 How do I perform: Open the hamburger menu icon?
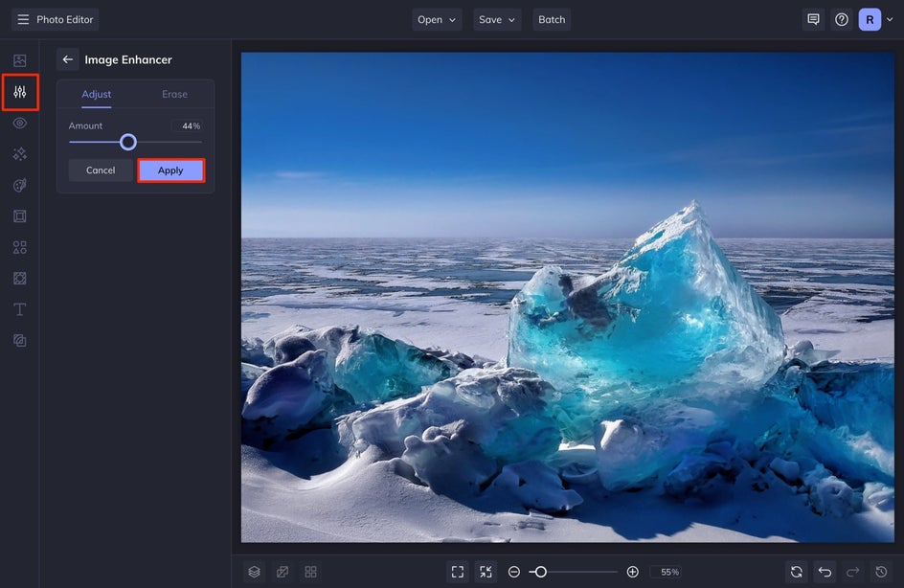click(23, 19)
